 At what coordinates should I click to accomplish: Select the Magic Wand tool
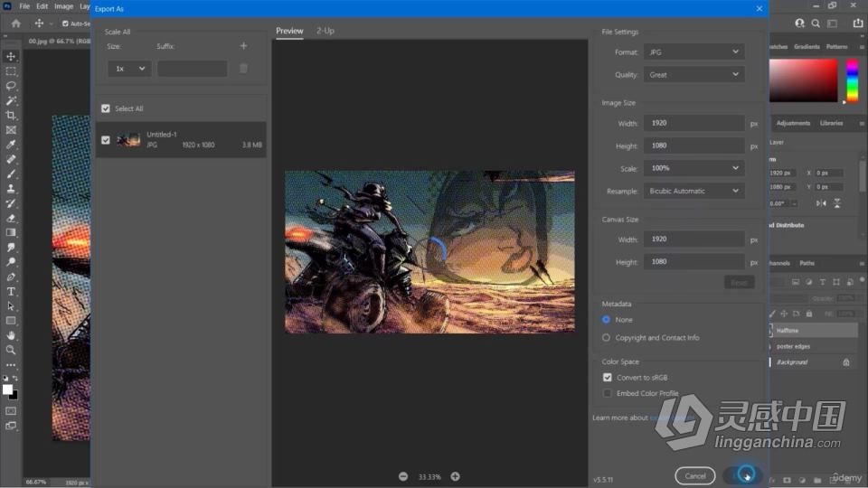(11, 100)
